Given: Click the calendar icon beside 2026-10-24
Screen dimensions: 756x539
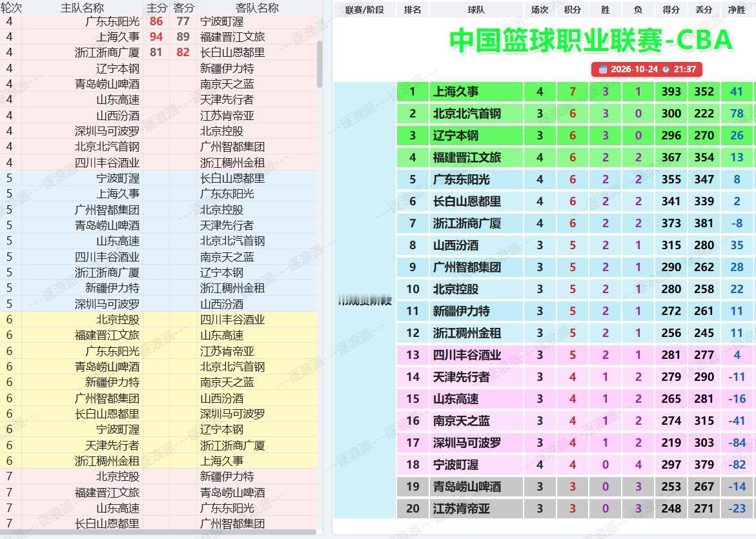Looking at the screenshot, I should tap(603, 70).
